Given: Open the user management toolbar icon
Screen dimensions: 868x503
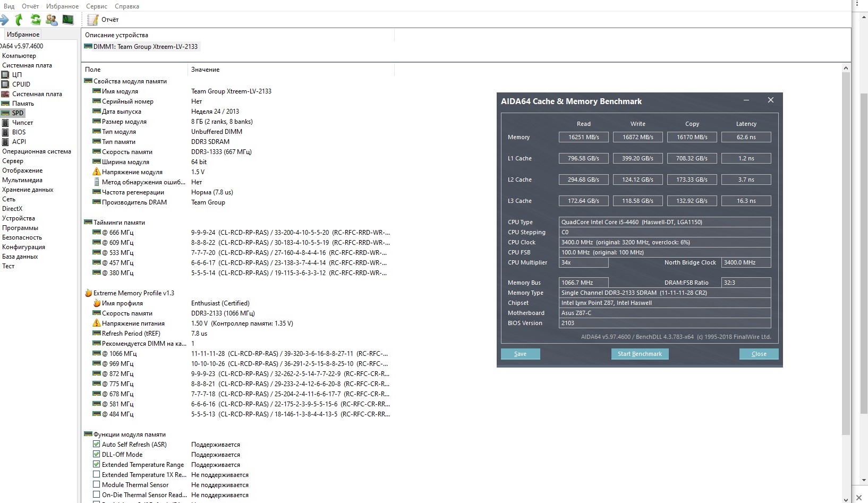Looking at the screenshot, I should (52, 20).
